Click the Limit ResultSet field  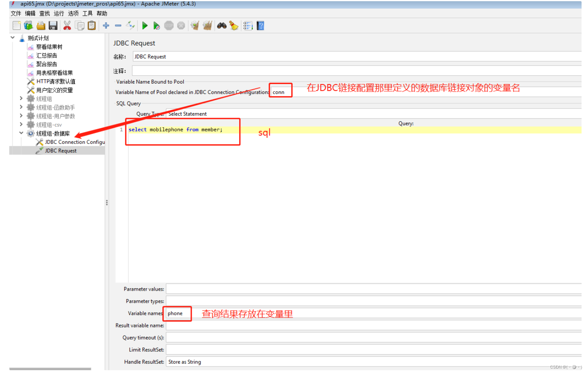tap(374, 350)
